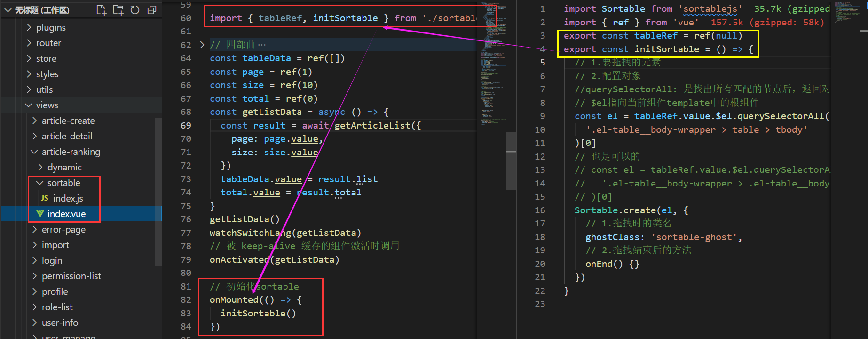Refresh the explorer file tree

135,10
